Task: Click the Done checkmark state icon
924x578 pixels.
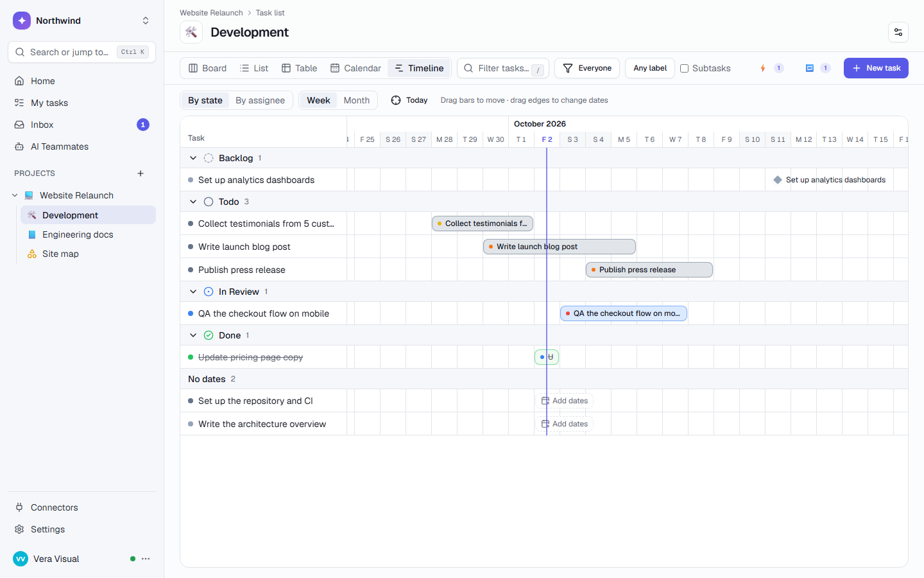Action: point(209,335)
